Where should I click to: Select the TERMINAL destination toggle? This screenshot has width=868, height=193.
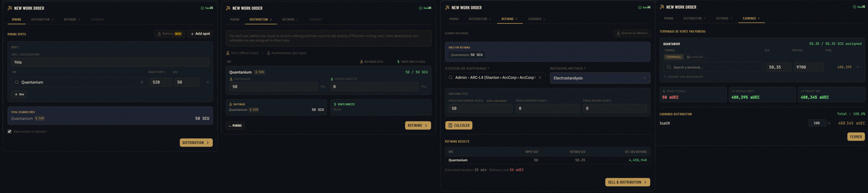674,57
